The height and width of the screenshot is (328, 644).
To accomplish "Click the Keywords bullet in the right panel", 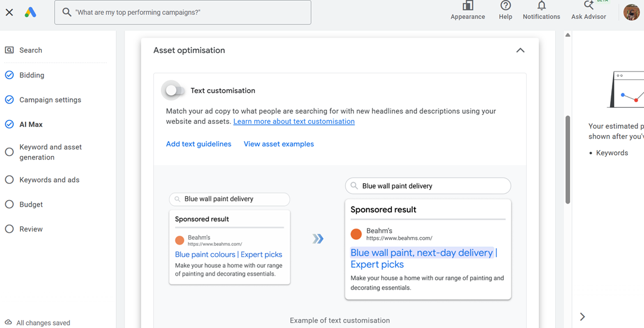I will click(x=612, y=153).
